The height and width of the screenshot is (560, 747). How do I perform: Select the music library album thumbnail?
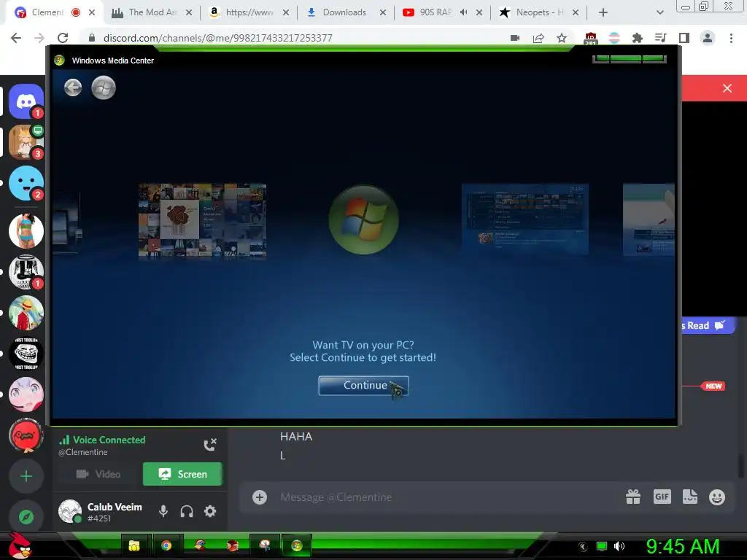202,220
